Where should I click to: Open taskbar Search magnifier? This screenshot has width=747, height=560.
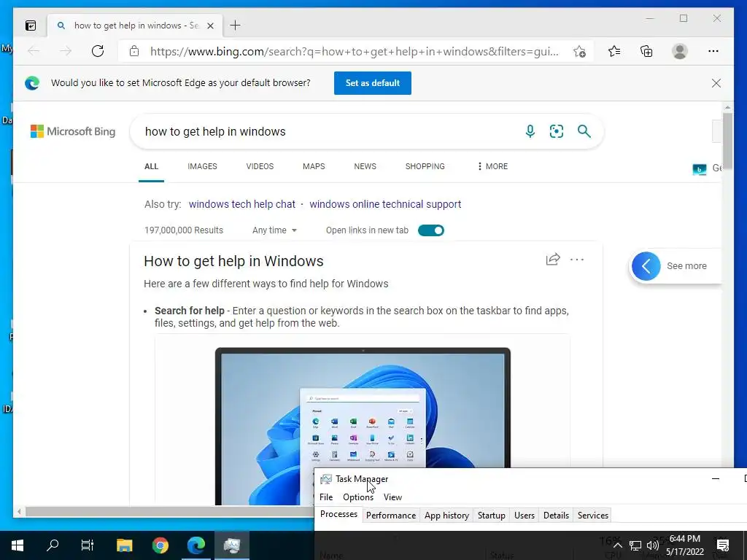coord(53,545)
